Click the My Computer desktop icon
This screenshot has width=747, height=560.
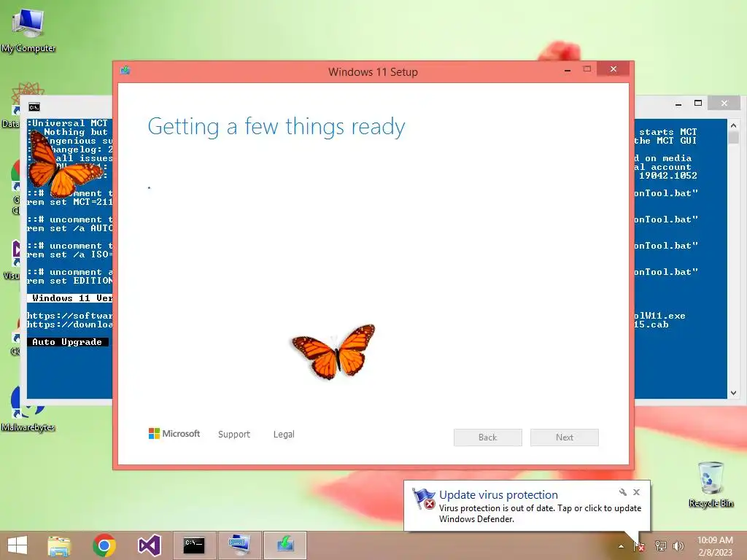point(28,30)
